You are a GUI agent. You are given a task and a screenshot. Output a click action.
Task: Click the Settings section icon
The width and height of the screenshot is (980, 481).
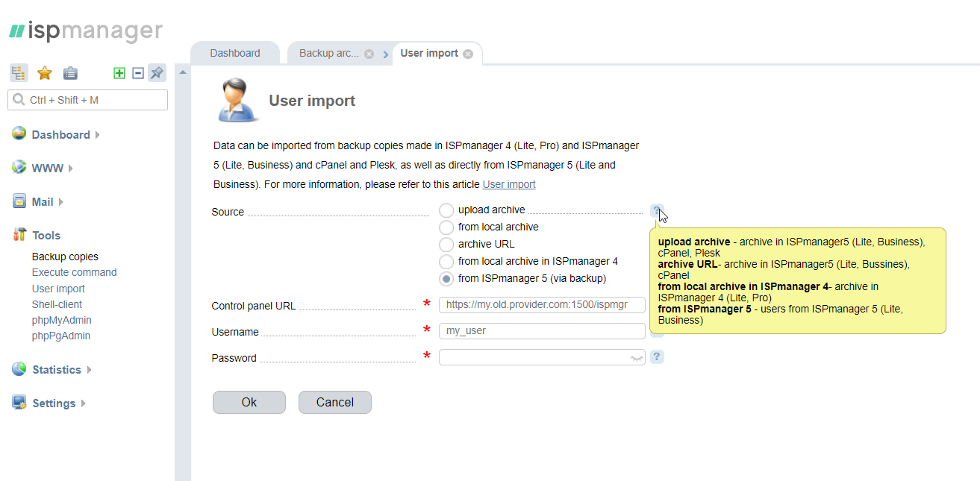pos(19,403)
